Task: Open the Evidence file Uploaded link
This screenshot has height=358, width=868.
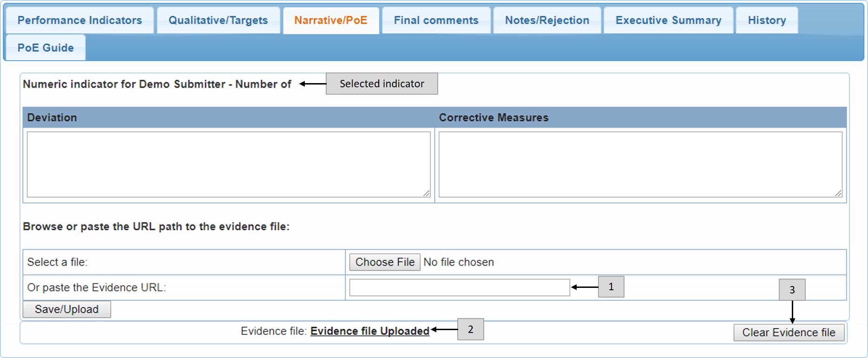Action: tap(369, 331)
